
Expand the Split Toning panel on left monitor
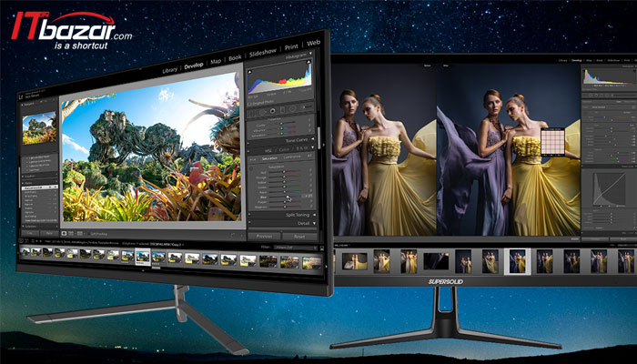click(x=315, y=215)
